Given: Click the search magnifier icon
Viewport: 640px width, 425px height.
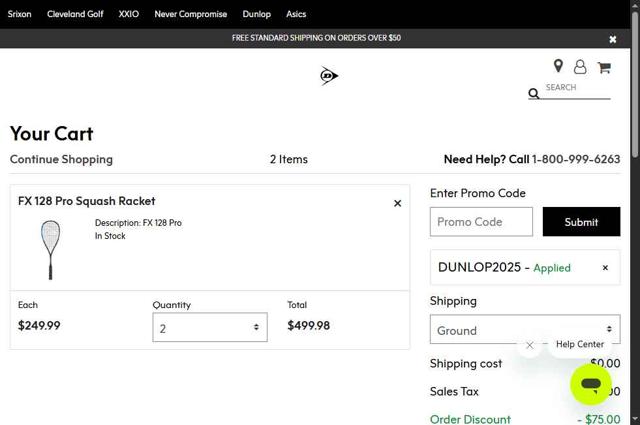Looking at the screenshot, I should click(x=533, y=93).
